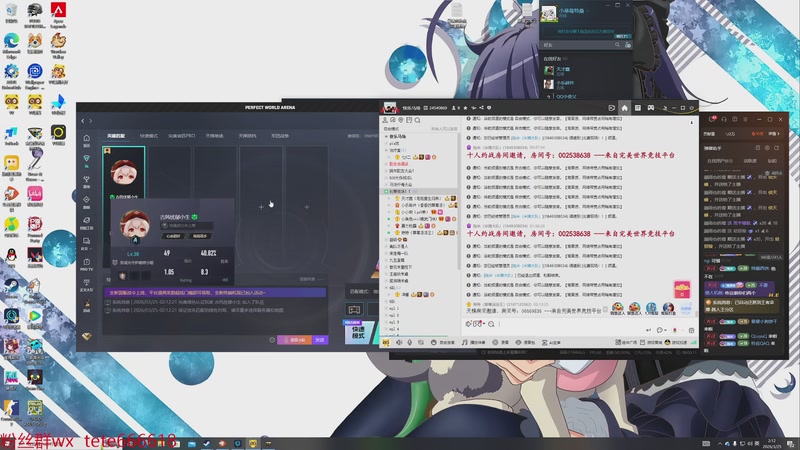Go back with the left arrow in Perfect World Arena
The width and height of the screenshot is (800, 450).
coord(83,121)
